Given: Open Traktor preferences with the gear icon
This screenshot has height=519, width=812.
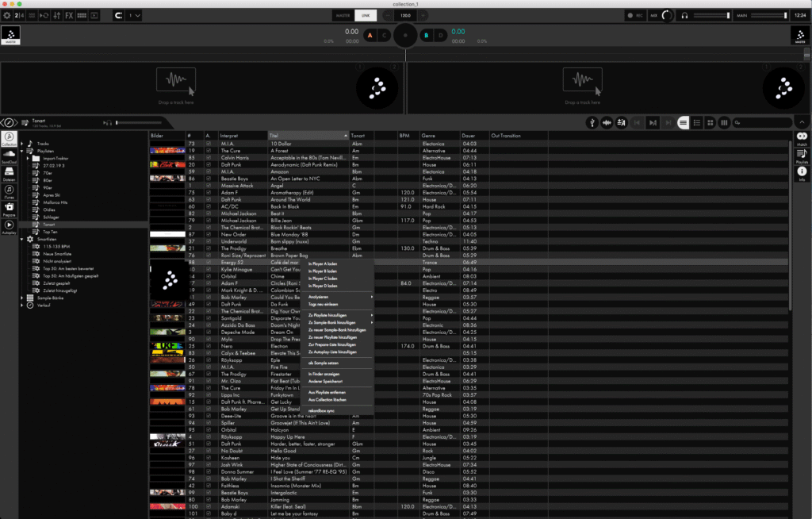Looking at the screenshot, I should tap(7, 15).
